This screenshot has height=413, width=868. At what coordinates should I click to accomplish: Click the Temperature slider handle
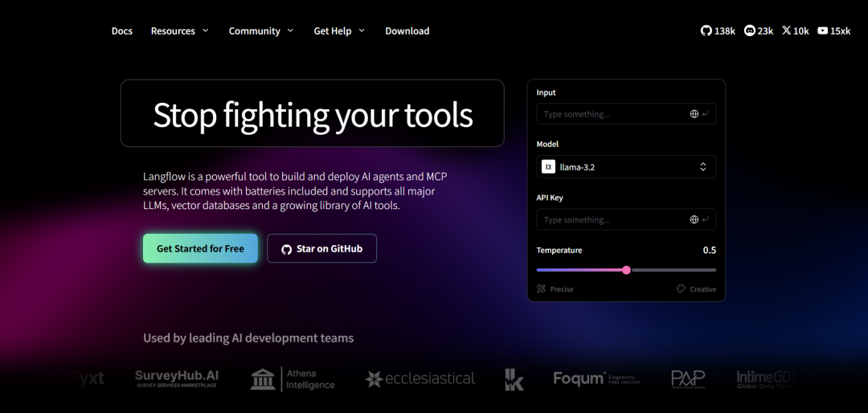[626, 270]
